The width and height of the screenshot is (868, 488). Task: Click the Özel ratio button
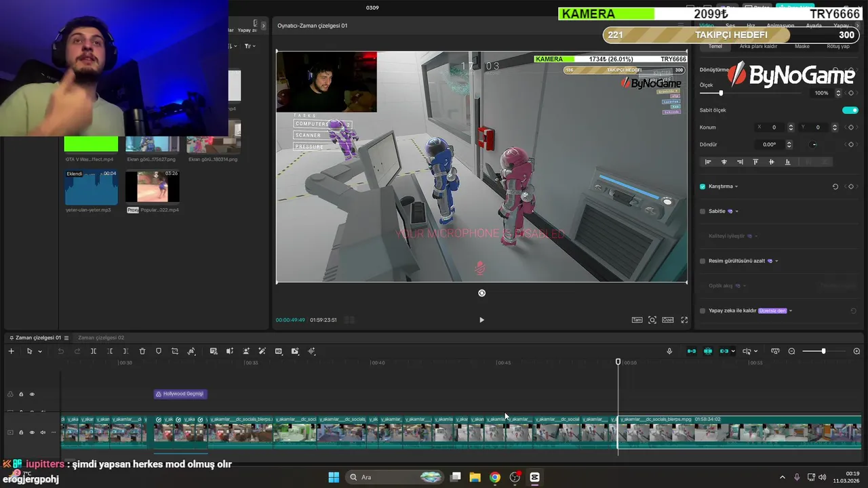pos(668,320)
